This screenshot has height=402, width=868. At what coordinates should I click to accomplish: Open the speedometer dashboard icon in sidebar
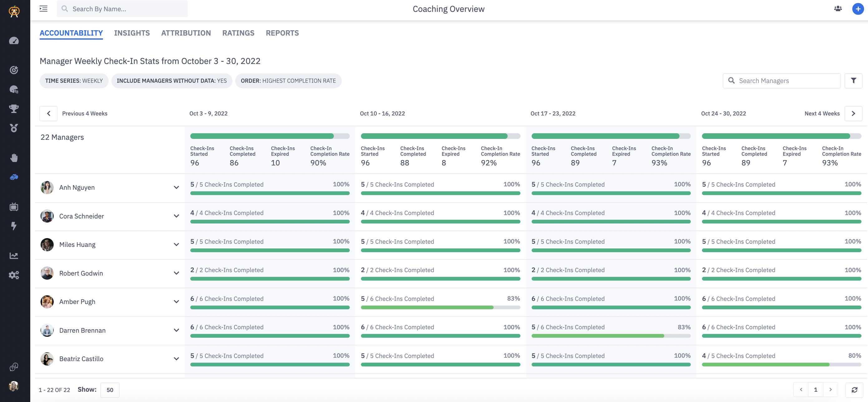(x=14, y=41)
